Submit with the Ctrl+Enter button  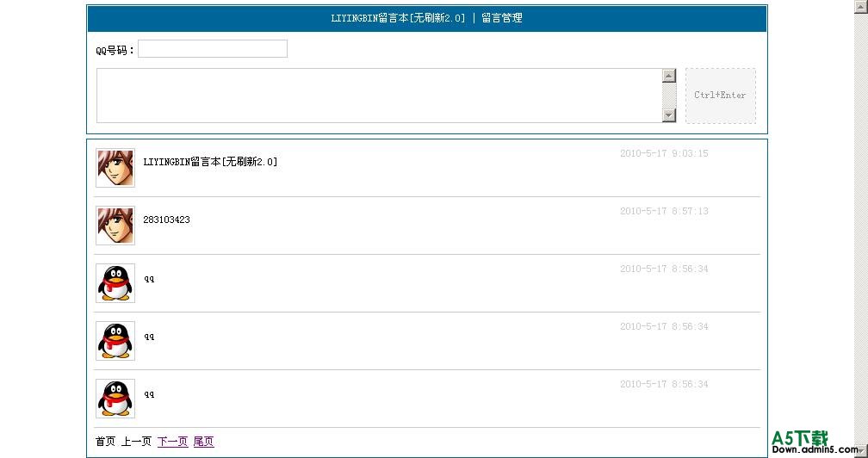click(720, 96)
